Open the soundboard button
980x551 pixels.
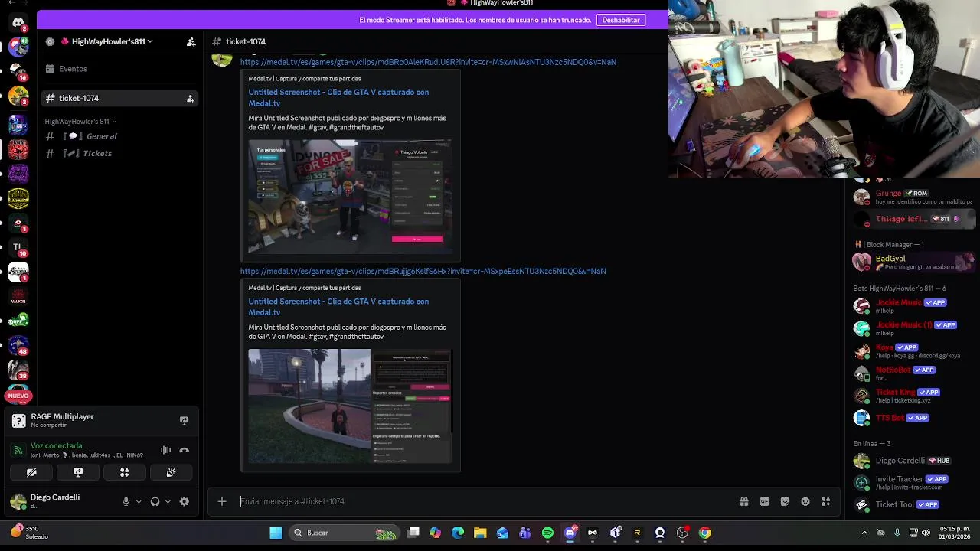point(171,472)
